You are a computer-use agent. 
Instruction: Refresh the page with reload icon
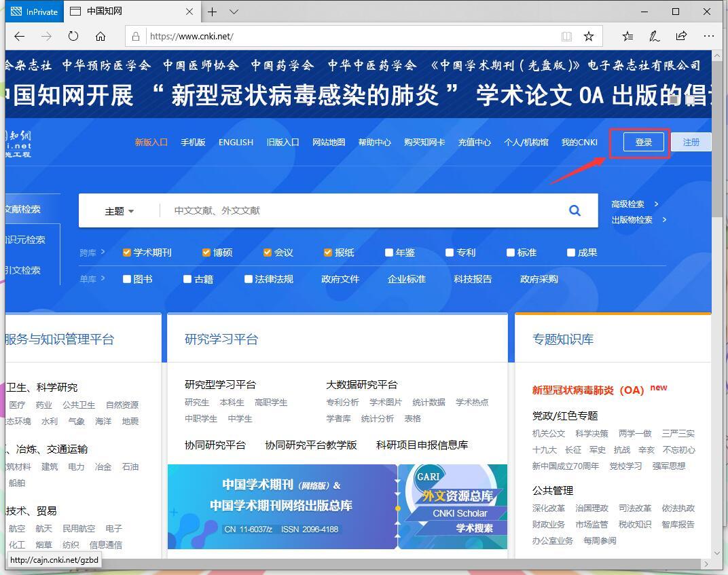[x=73, y=37]
